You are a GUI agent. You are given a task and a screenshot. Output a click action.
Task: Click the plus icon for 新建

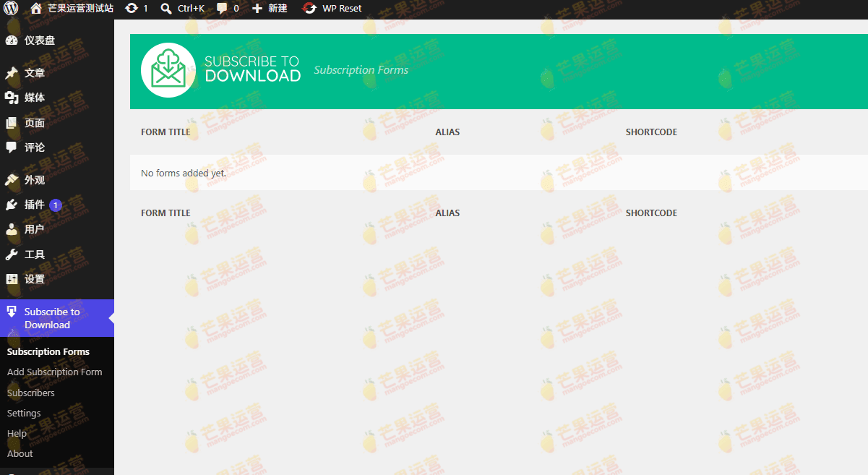[257, 9]
